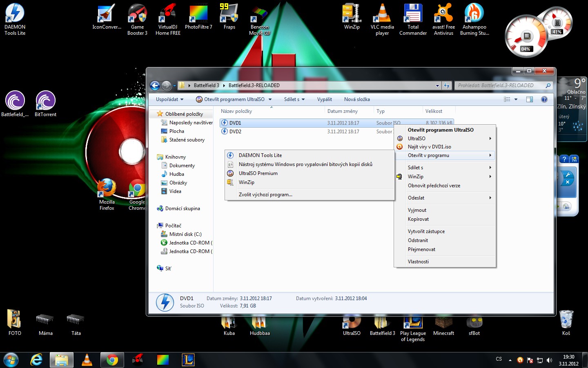Click Battlefield 3 breadcrumb in address bar
Screen dimensions: 588x368
click(x=206, y=85)
